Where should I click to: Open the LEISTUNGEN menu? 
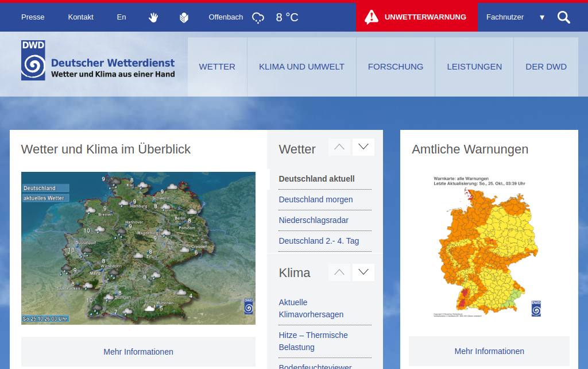tap(474, 67)
